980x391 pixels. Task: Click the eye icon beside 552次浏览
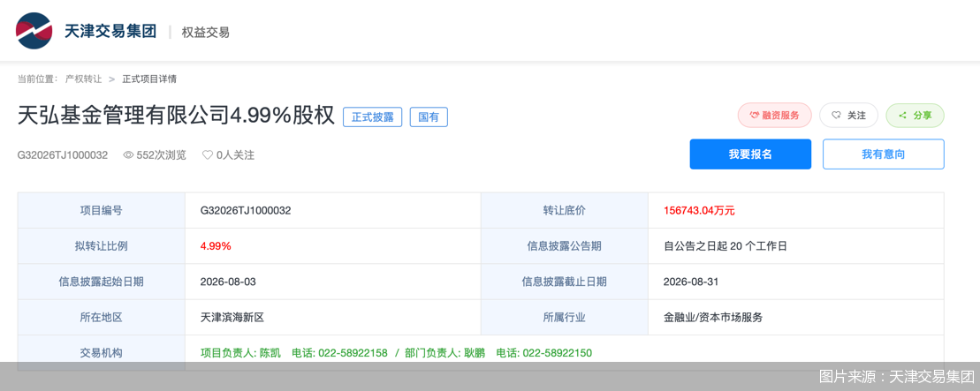coord(128,155)
